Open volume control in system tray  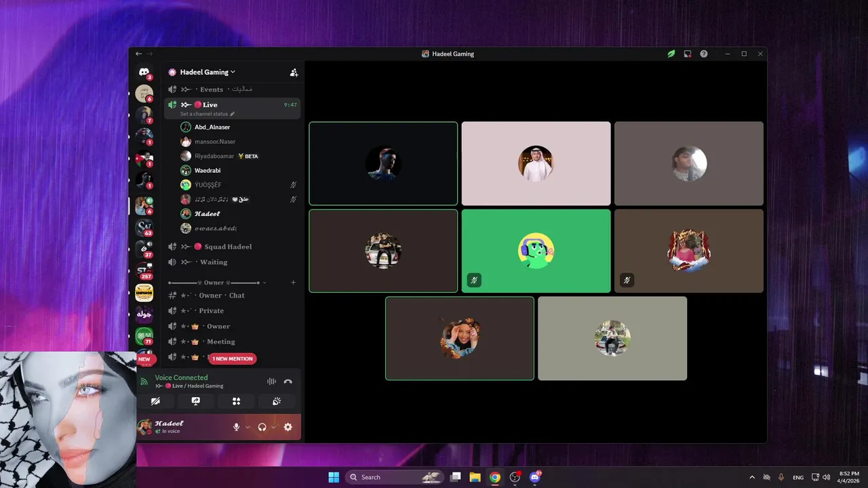(x=827, y=477)
